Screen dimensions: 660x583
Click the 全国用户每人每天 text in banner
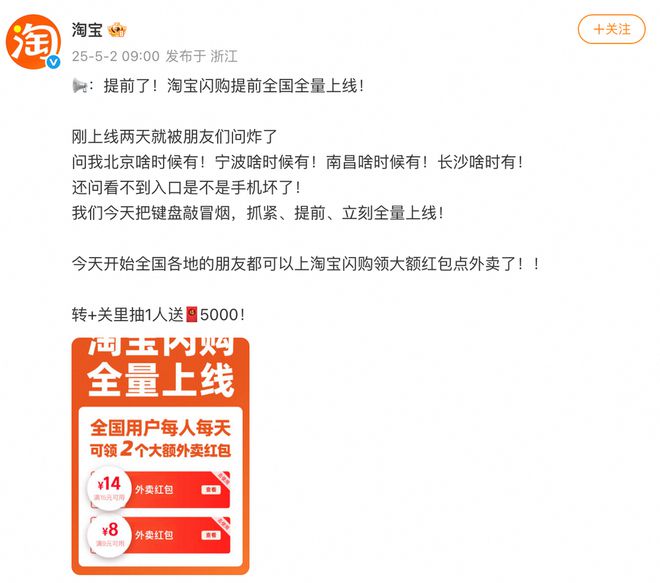tap(160, 429)
